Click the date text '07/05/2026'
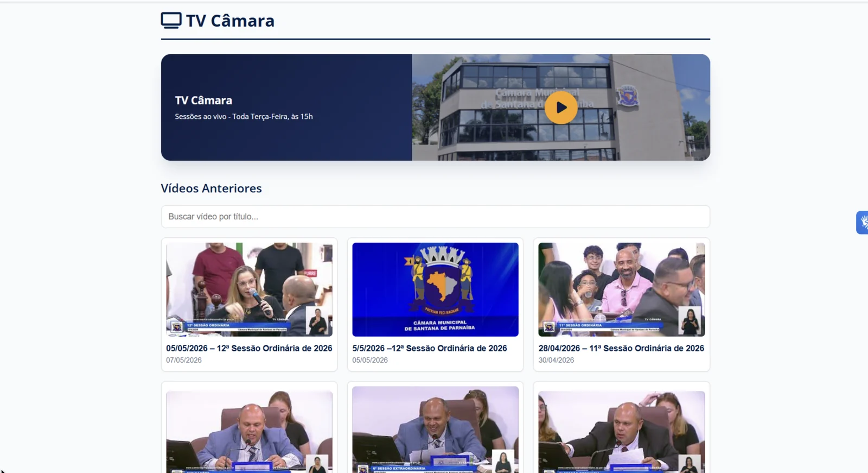This screenshot has height=473, width=868. [x=184, y=360]
